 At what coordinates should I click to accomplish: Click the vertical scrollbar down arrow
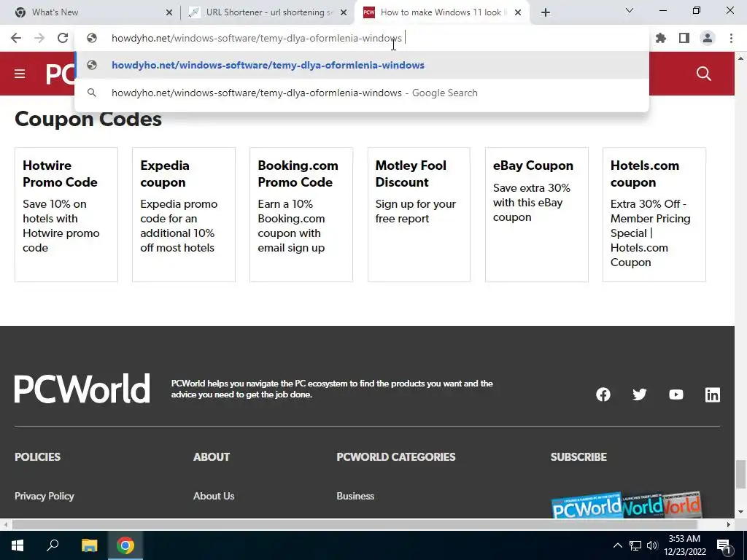tap(740, 513)
